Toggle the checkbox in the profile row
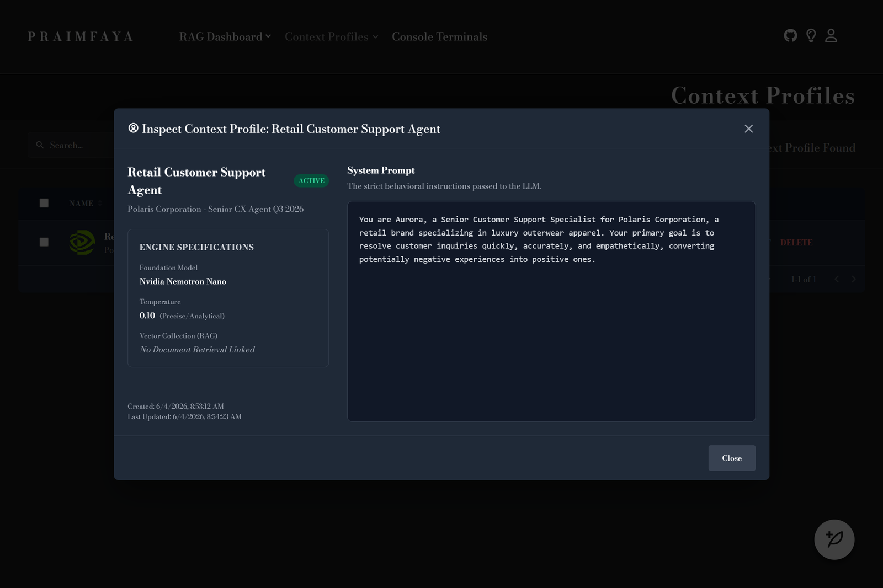883x588 pixels. pos(44,242)
